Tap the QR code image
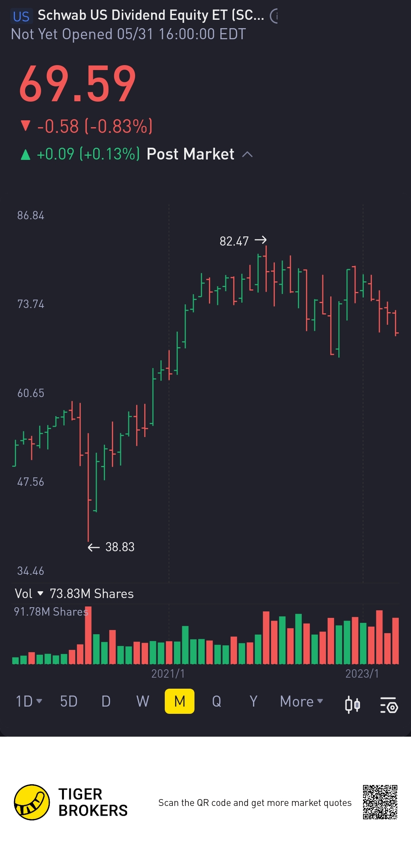 click(x=380, y=802)
